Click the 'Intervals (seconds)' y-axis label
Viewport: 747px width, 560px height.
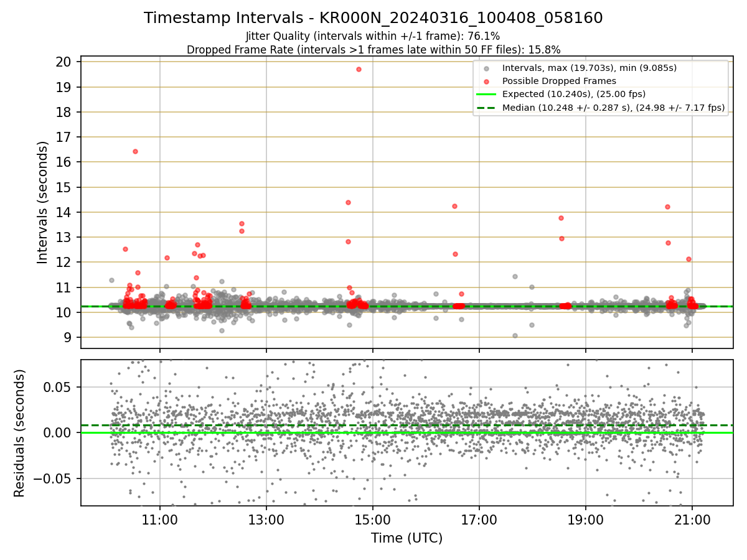point(42,202)
